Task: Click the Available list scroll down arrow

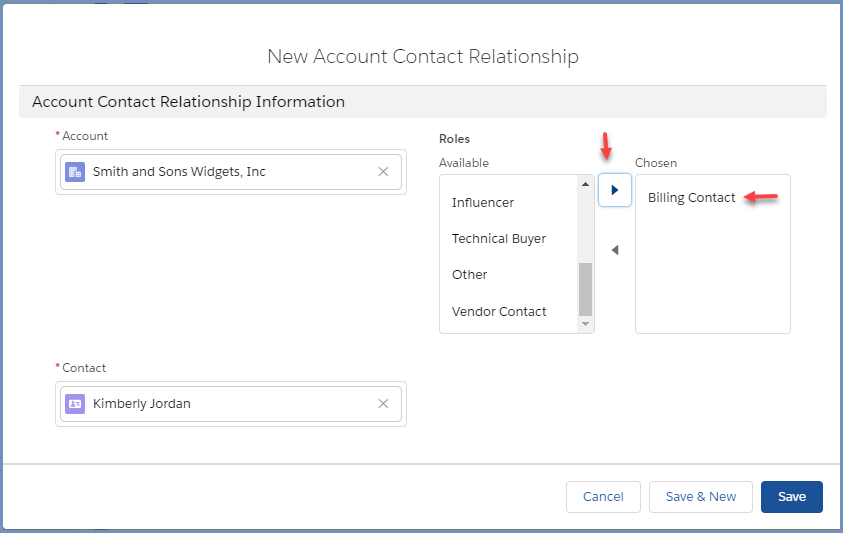Action: (x=585, y=324)
